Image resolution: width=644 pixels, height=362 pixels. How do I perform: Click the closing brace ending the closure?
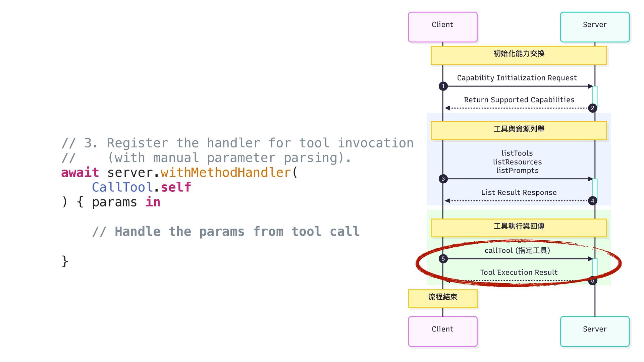[65, 261]
